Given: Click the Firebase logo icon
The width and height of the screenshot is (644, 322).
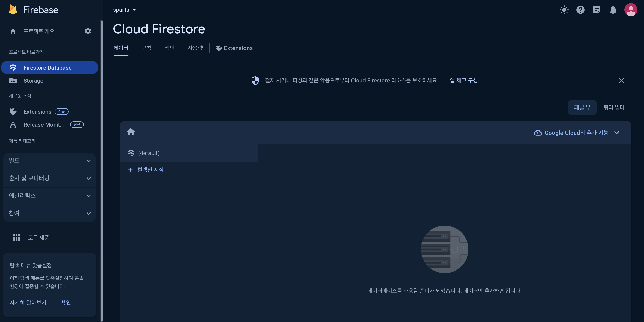Looking at the screenshot, I should [x=13, y=10].
